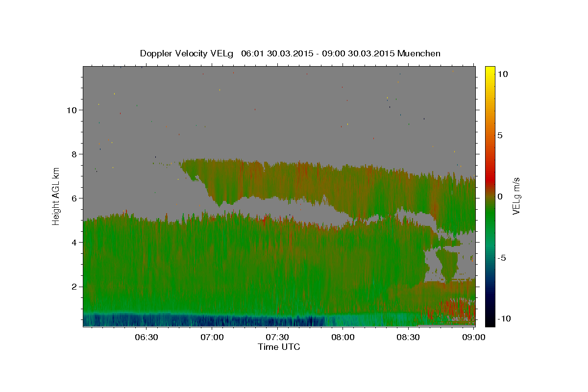Viewport: 588px width, 392px height.
Task: Click the colorbar value 5 label
Action: coord(500,135)
